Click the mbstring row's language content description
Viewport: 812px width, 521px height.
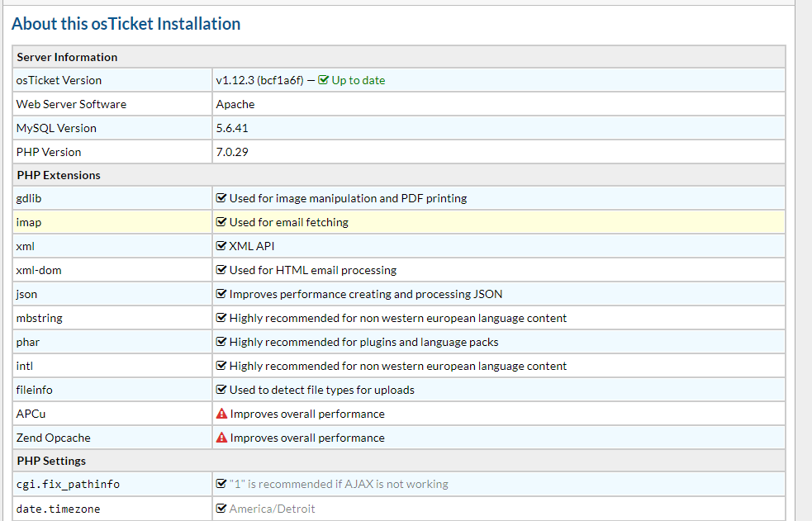click(397, 318)
